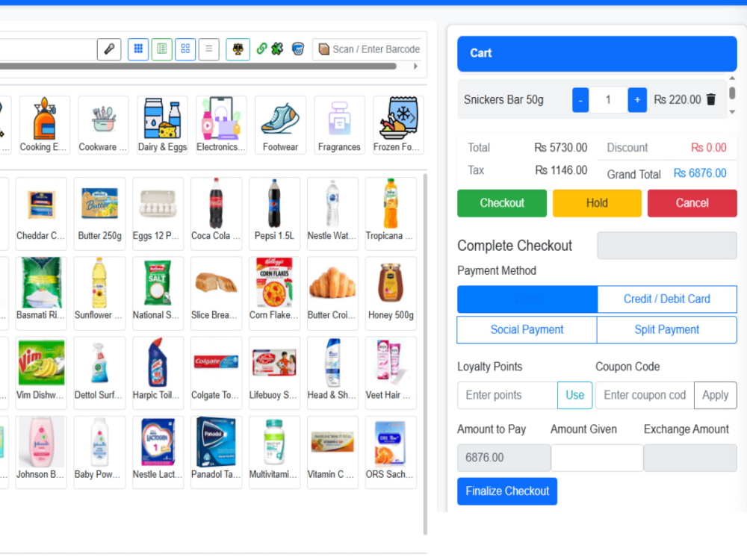Add Basmati Rice to cart
Viewport: 747px width, 560px height.
click(x=41, y=293)
